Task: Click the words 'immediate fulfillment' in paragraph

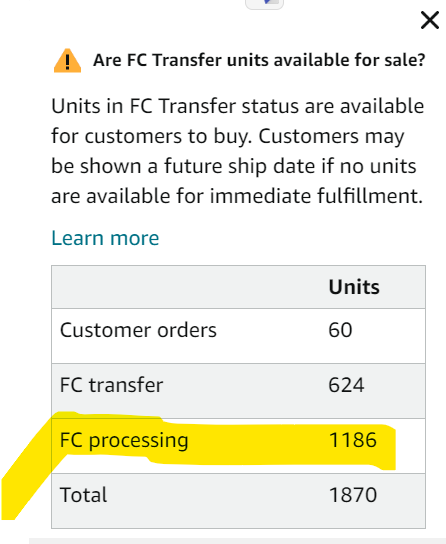Action: 316,196
